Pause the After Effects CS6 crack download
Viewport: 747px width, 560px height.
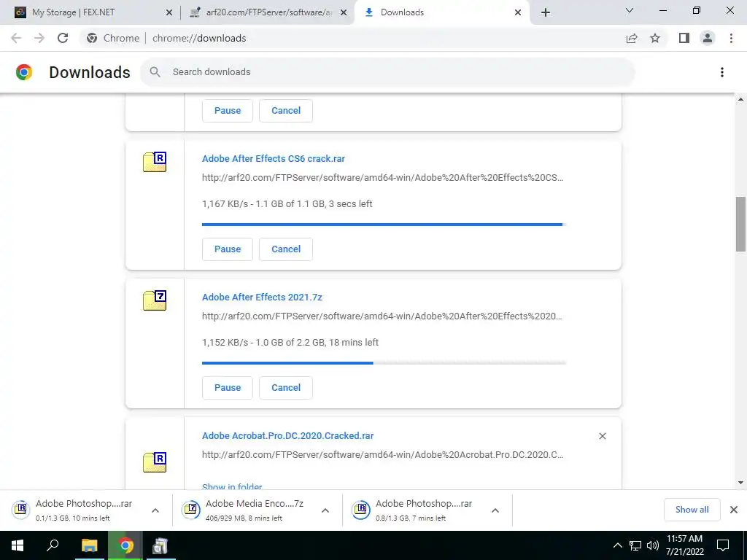click(x=228, y=249)
